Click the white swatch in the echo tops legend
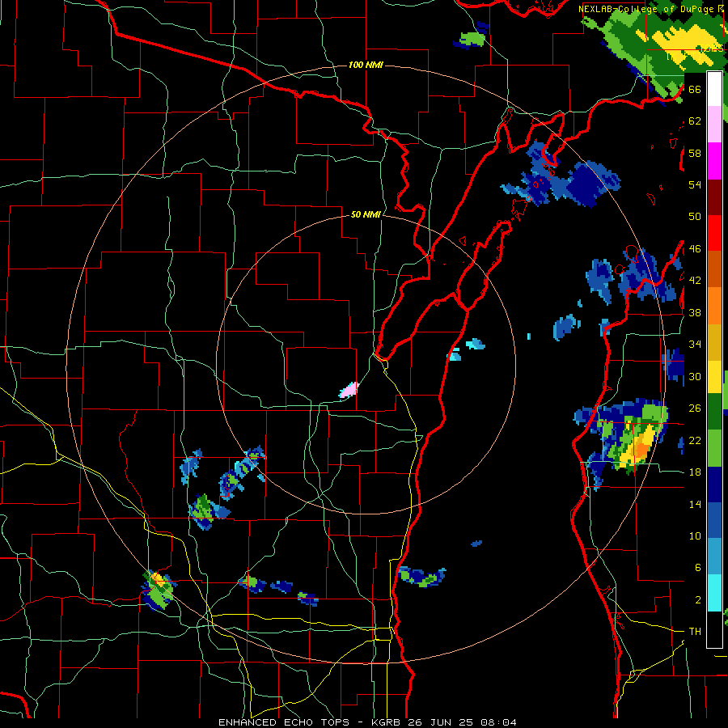This screenshot has height=728, width=728. (x=714, y=89)
